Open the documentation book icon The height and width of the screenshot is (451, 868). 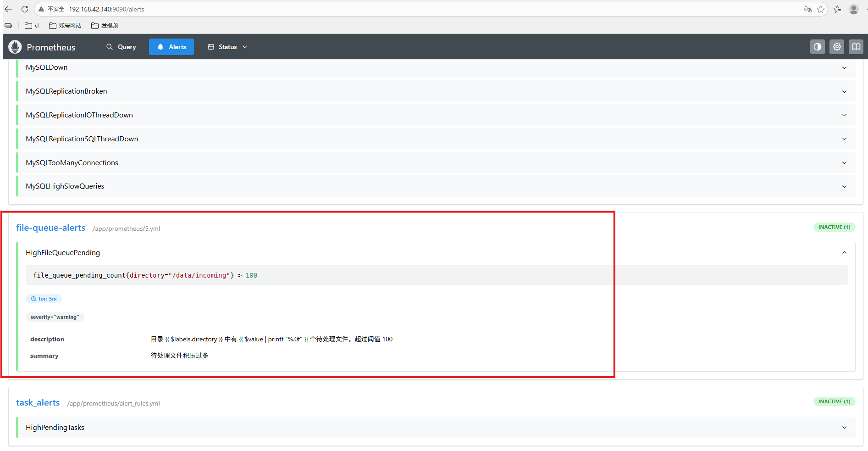click(856, 47)
